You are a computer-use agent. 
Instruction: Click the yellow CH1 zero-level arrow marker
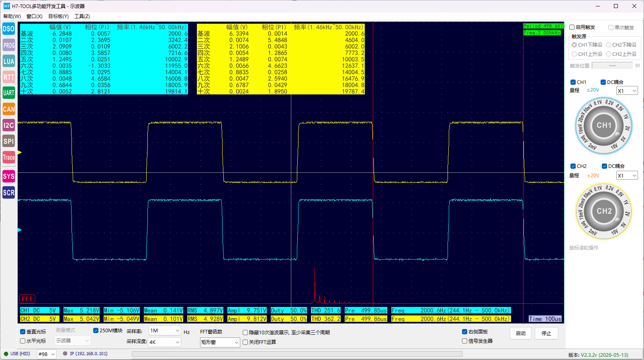tap(20, 152)
